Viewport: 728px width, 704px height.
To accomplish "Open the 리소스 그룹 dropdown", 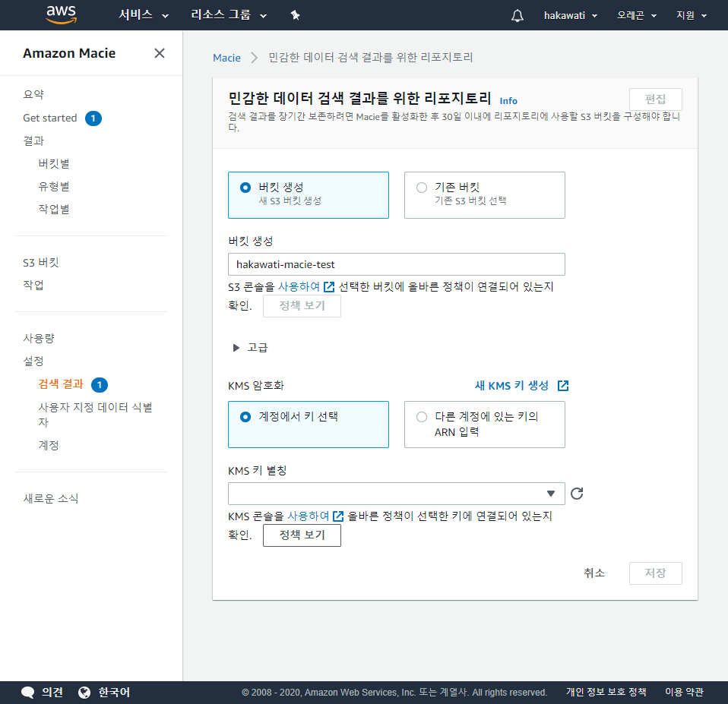I will coord(229,15).
